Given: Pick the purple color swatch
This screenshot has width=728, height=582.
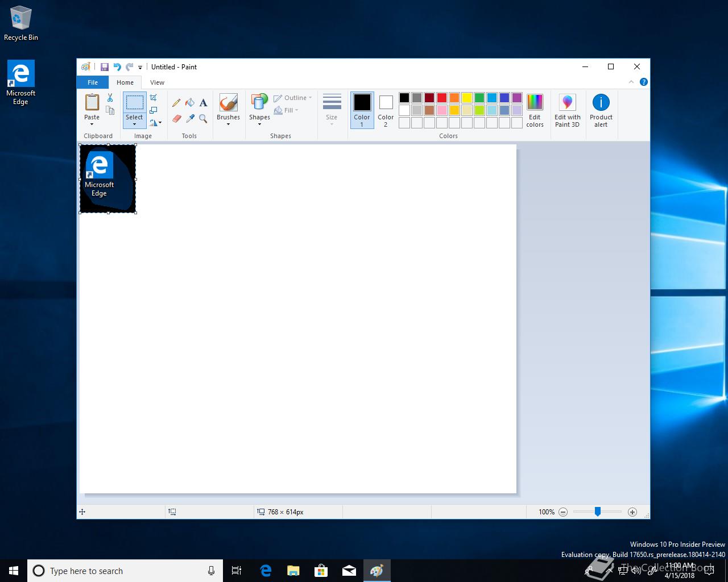Looking at the screenshot, I should (517, 98).
